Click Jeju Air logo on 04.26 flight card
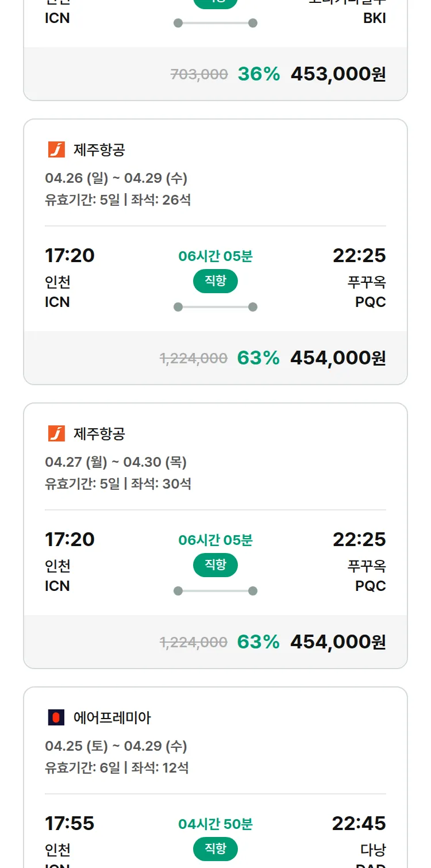This screenshot has height=868, width=431. [x=56, y=150]
